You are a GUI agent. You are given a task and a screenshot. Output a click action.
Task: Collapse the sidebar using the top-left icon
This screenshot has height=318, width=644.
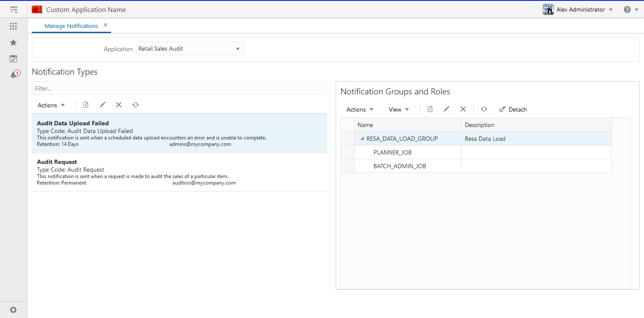tap(13, 9)
